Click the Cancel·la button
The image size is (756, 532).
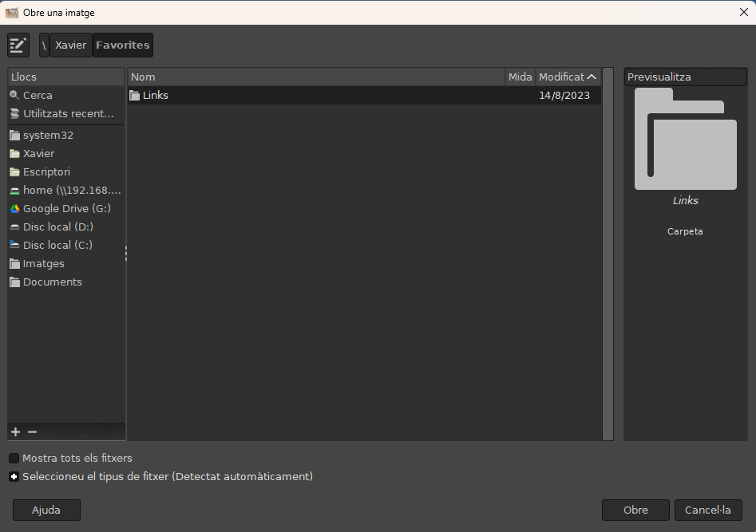[708, 510]
